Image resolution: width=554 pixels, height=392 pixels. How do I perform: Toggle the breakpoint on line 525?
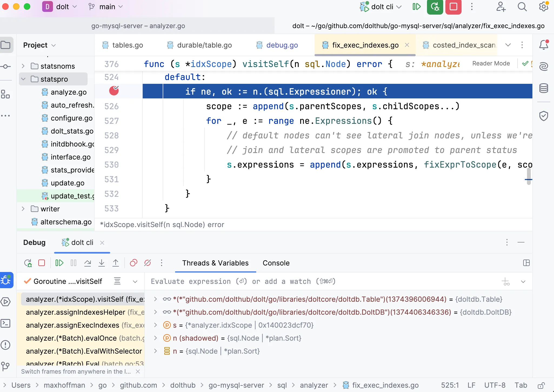tap(114, 91)
